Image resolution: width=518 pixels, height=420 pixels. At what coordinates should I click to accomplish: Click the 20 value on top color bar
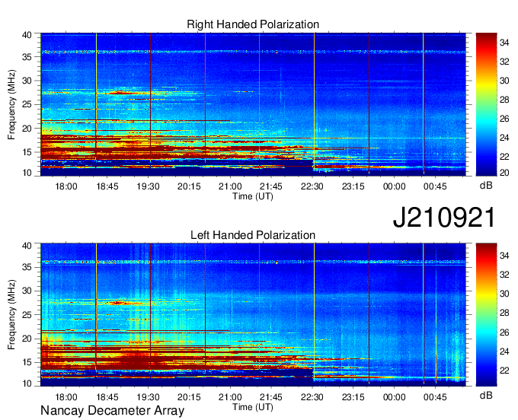point(504,173)
